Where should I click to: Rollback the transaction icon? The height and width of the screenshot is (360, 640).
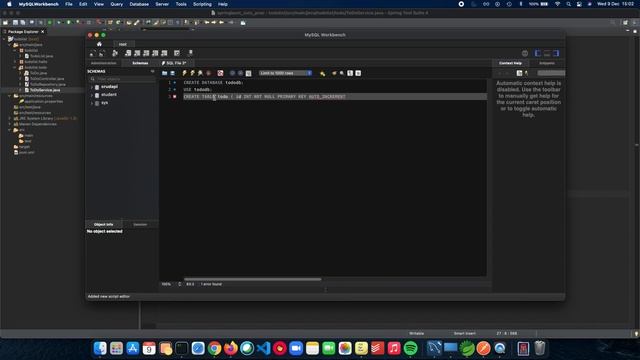click(240, 73)
